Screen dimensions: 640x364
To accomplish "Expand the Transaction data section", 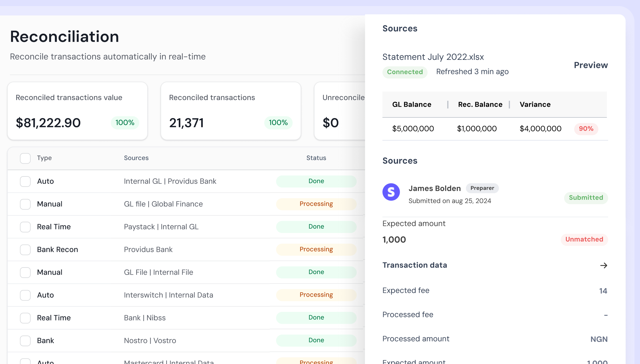I will 415,265.
